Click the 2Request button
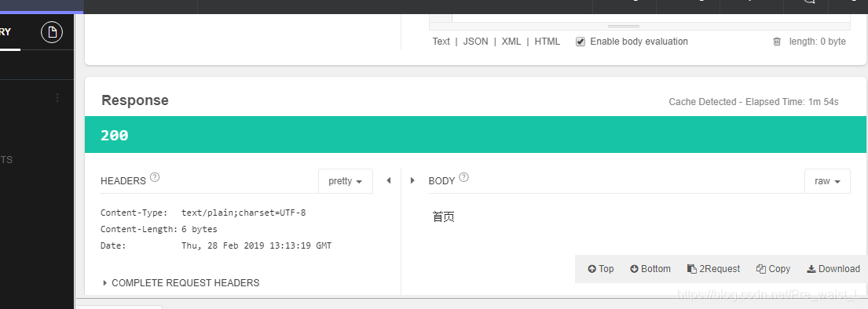The image size is (868, 309). (x=713, y=269)
